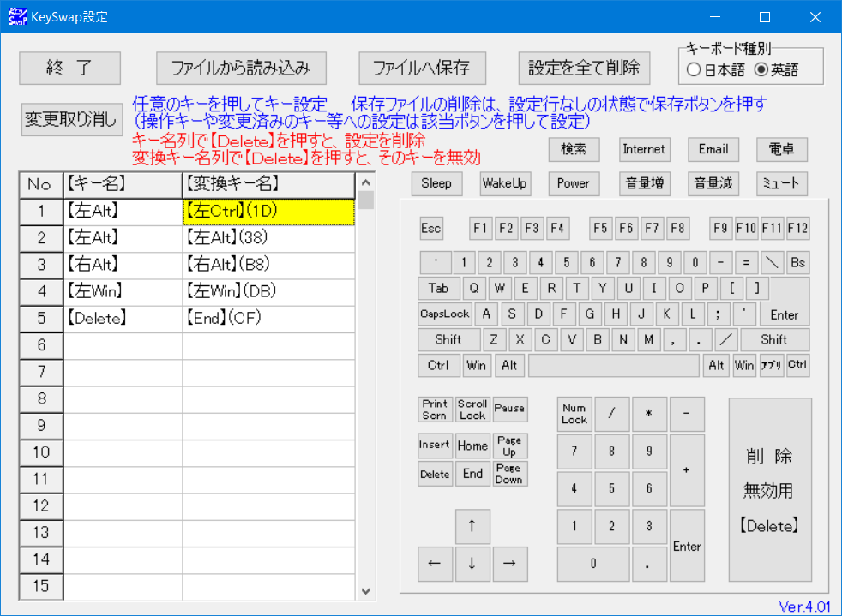This screenshot has width=842, height=616.
Task: Click the space bar virtual key
Action: click(614, 366)
